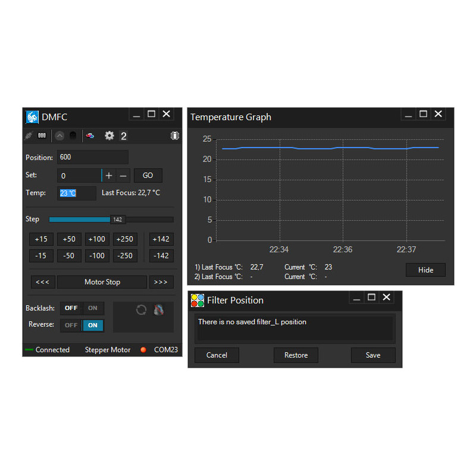Click the 000 counter display icon
The image size is (476, 476).
(42, 136)
